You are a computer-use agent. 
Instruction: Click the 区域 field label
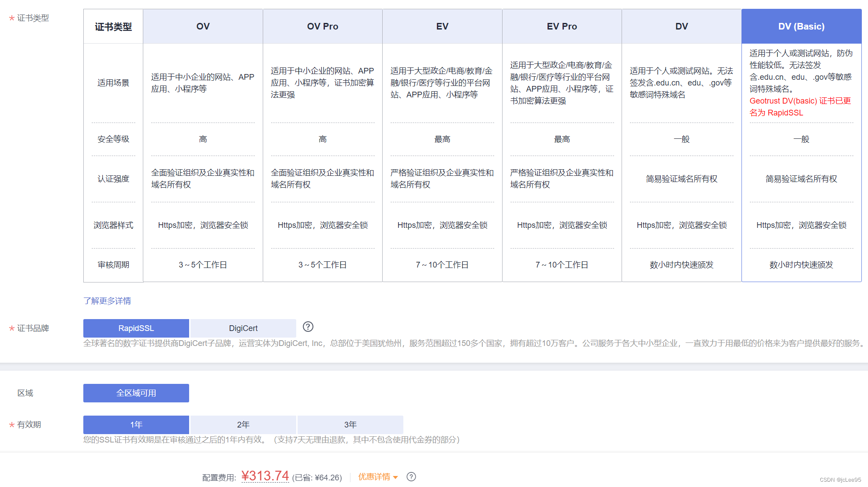(25, 393)
